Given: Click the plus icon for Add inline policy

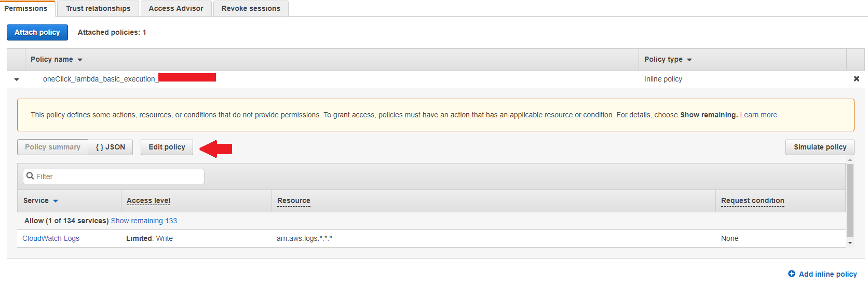Looking at the screenshot, I should point(792,274).
